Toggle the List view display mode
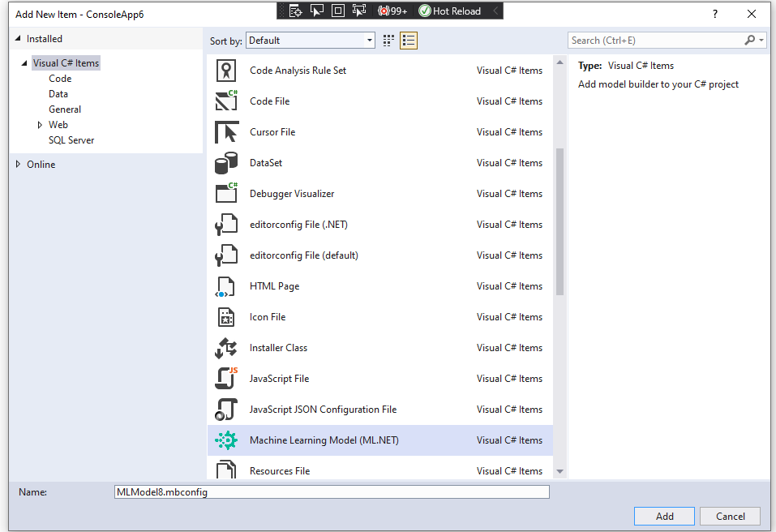Viewport: 776px width, 532px height. tap(409, 40)
